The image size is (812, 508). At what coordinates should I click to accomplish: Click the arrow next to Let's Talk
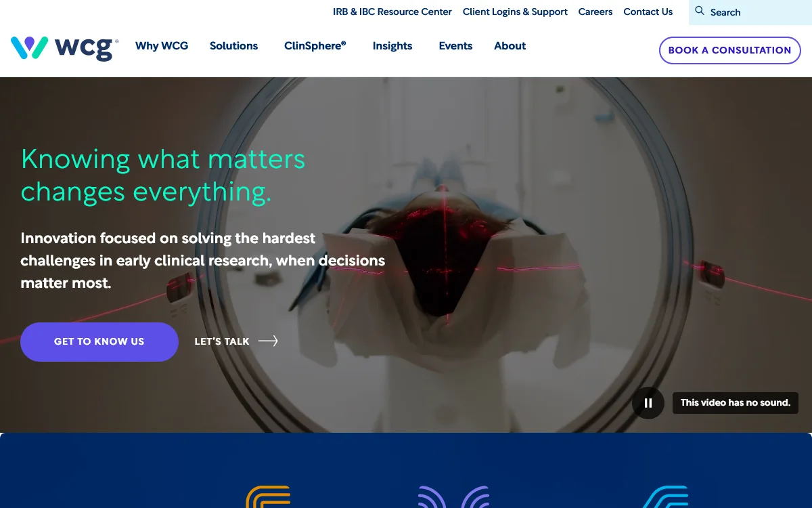268,341
